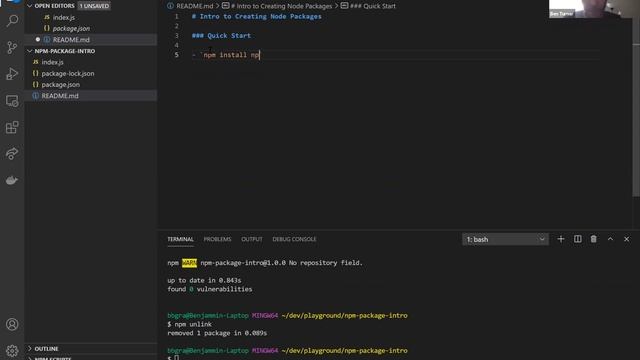
Task: Click '$ npm unlink' terminal line
Action: 189,324
